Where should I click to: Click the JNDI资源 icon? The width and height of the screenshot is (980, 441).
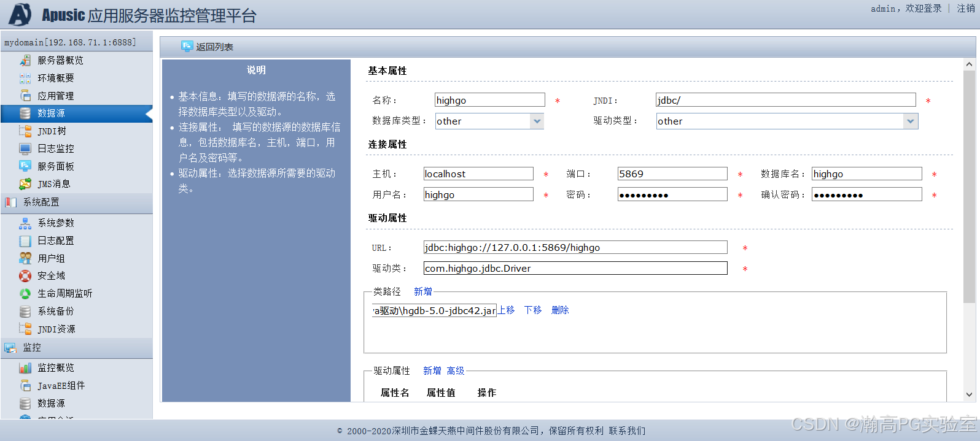point(25,329)
